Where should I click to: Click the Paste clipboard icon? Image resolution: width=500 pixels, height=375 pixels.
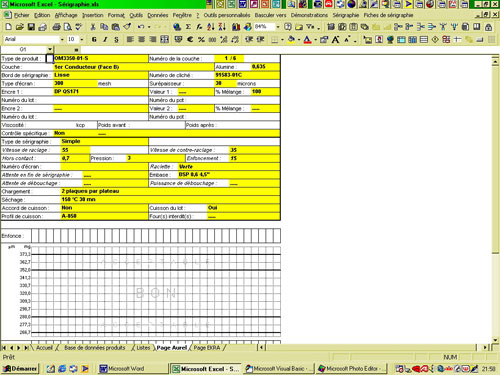116,27
